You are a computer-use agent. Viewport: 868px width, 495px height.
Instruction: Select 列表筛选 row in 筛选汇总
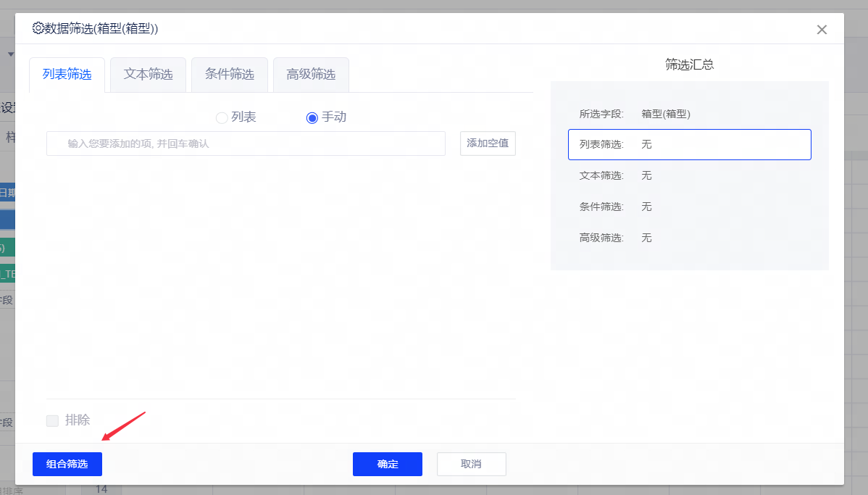(689, 144)
